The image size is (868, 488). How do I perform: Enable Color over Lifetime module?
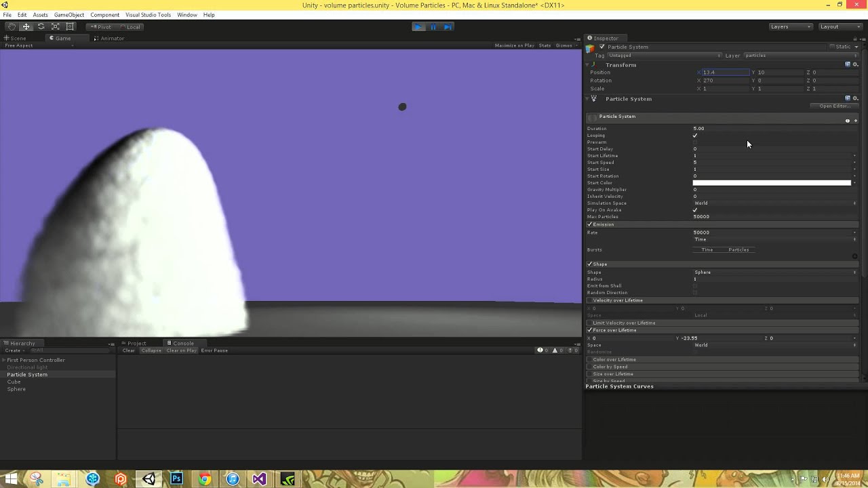pyautogui.click(x=590, y=359)
